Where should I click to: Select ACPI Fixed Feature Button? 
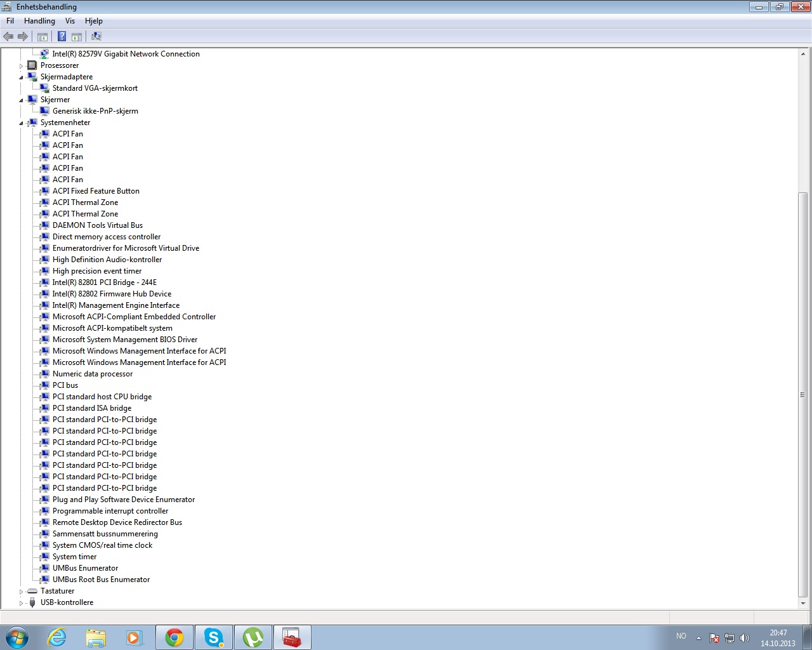click(96, 191)
